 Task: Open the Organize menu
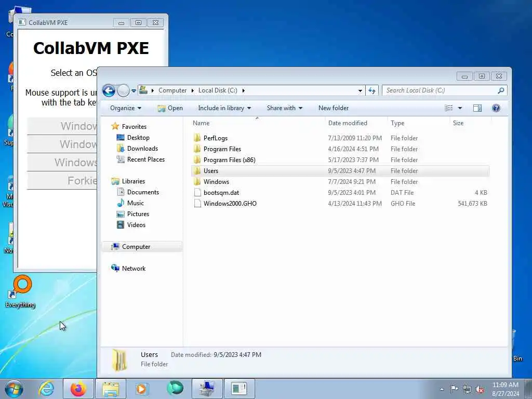pyautogui.click(x=125, y=108)
